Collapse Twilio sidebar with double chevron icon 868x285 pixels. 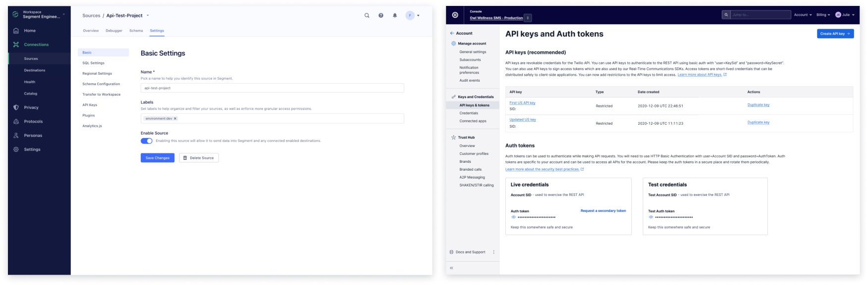tap(451, 268)
